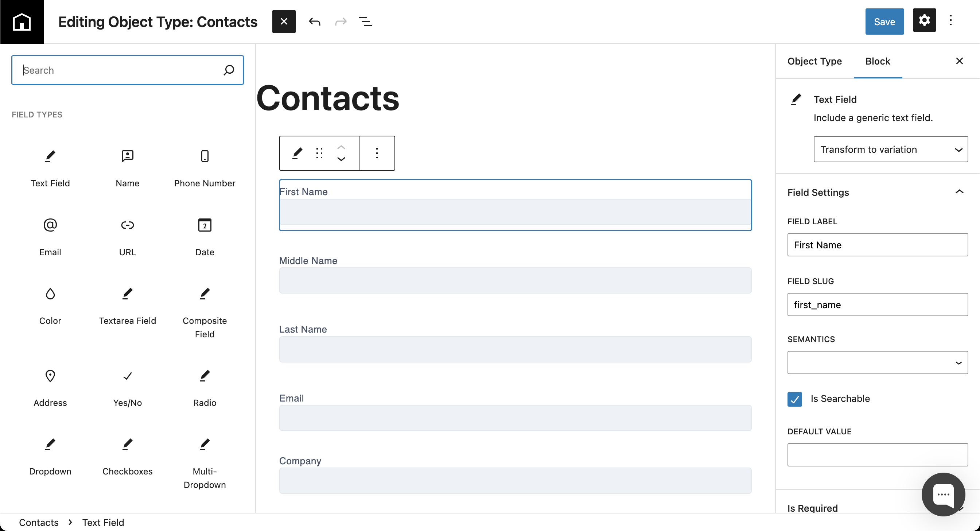Open the list view outline icon
The image size is (980, 531).
click(x=365, y=22)
